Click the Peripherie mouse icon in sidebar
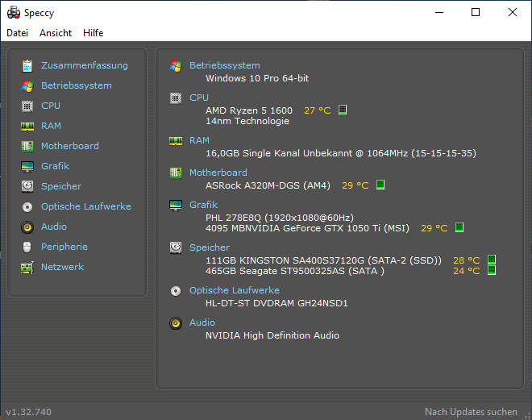 (x=27, y=247)
